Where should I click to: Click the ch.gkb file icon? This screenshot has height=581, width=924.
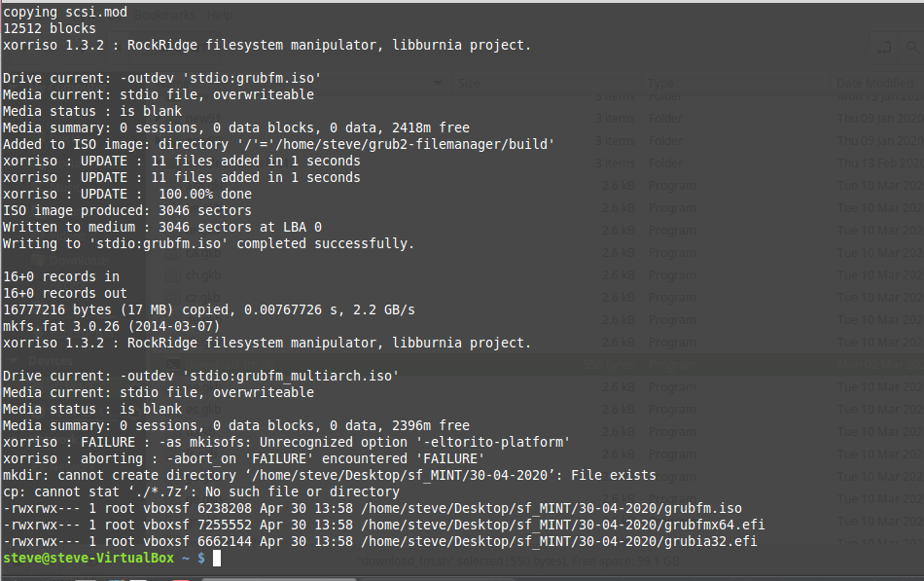[175, 274]
